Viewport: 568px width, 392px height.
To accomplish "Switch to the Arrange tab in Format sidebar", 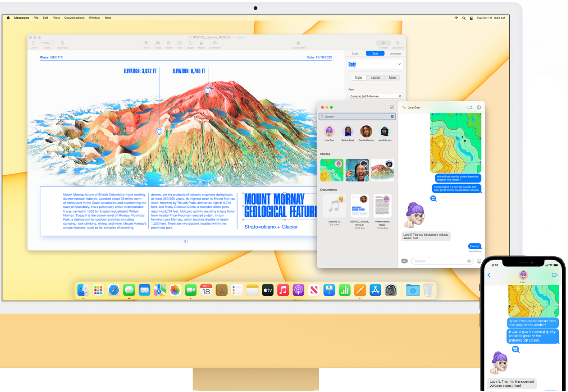I will pyautogui.click(x=395, y=53).
